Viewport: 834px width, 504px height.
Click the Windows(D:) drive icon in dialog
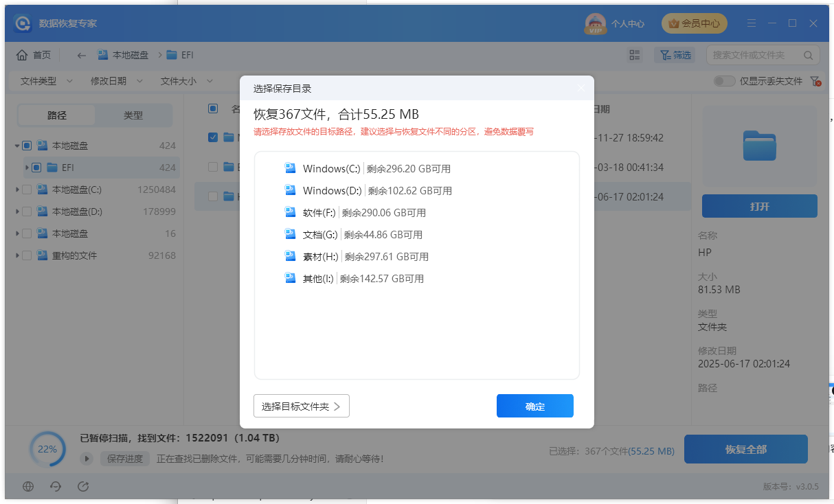point(290,190)
